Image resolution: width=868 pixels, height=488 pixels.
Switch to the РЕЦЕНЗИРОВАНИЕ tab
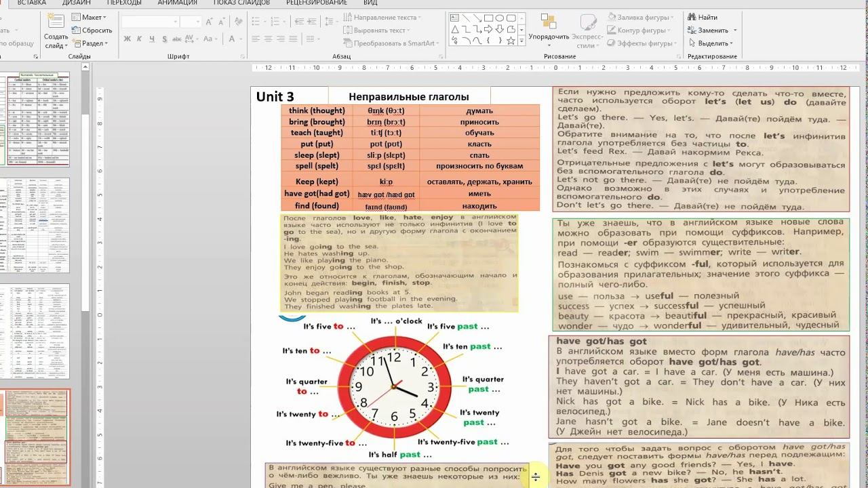[317, 3]
